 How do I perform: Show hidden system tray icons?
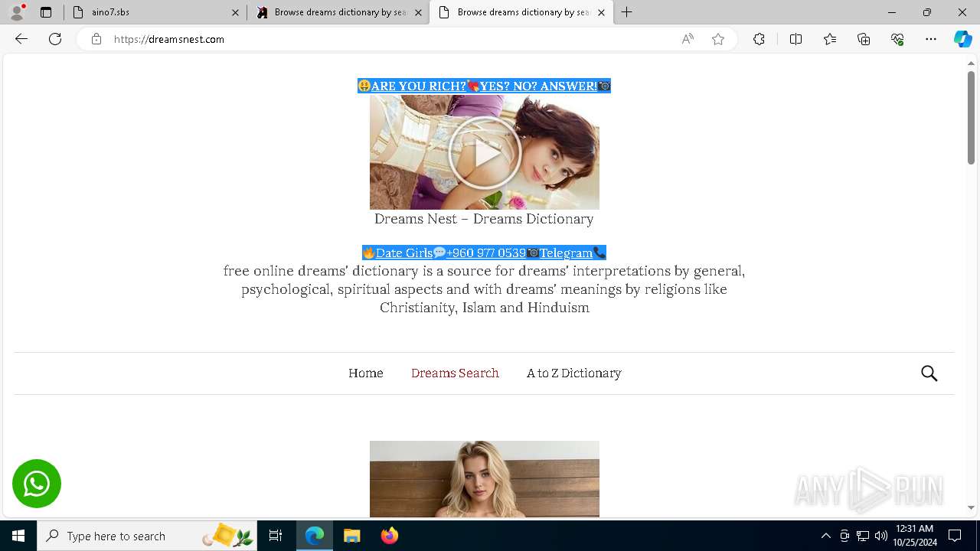click(x=825, y=536)
